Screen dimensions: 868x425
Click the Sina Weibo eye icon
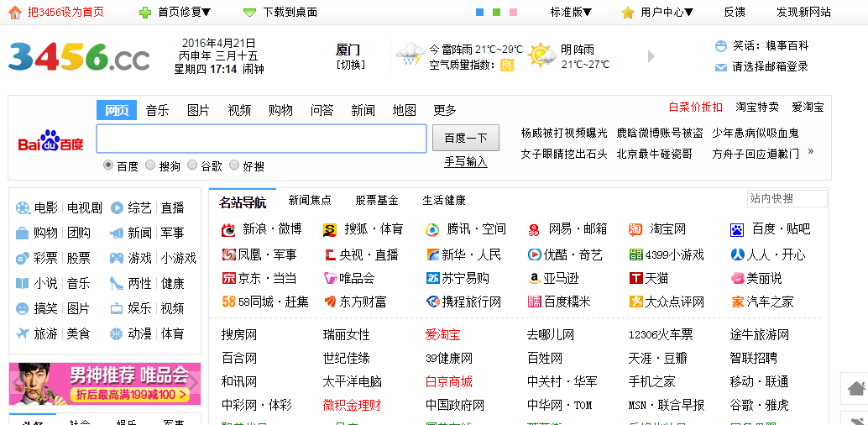228,229
